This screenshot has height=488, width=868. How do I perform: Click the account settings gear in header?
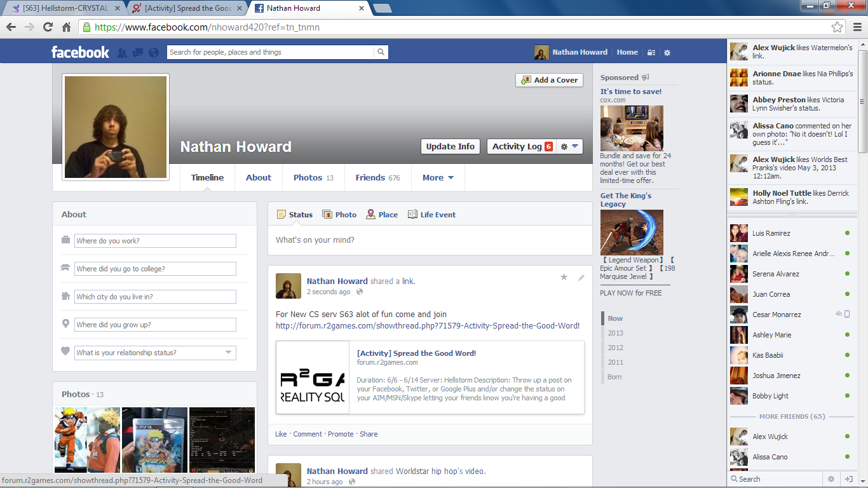[667, 53]
